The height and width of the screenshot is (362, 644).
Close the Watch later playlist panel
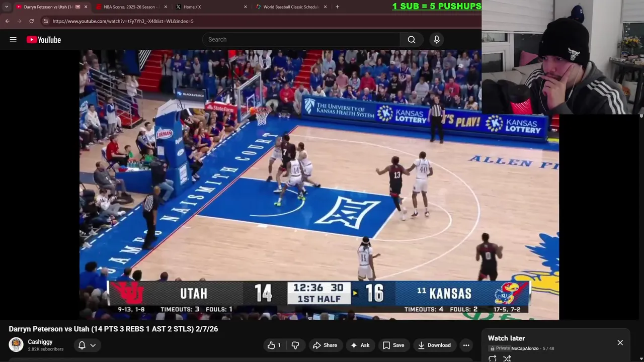620,342
